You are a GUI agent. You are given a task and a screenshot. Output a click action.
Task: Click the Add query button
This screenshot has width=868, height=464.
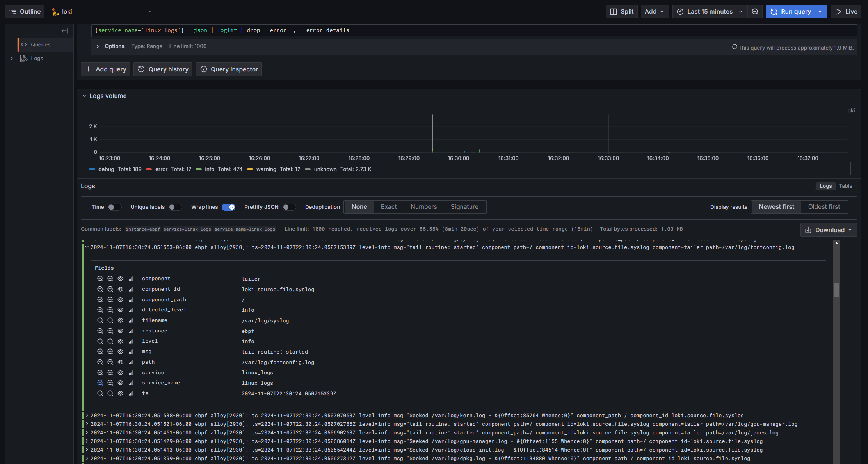106,69
